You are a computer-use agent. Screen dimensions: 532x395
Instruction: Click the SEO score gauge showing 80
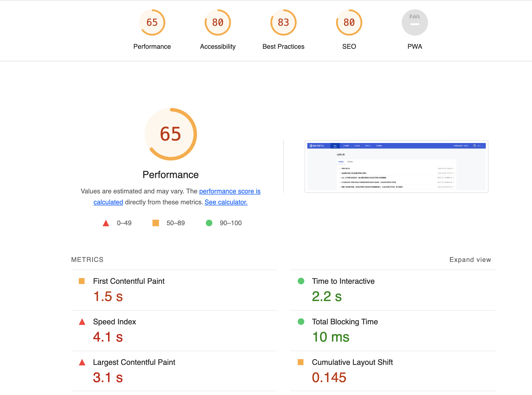coord(349,22)
